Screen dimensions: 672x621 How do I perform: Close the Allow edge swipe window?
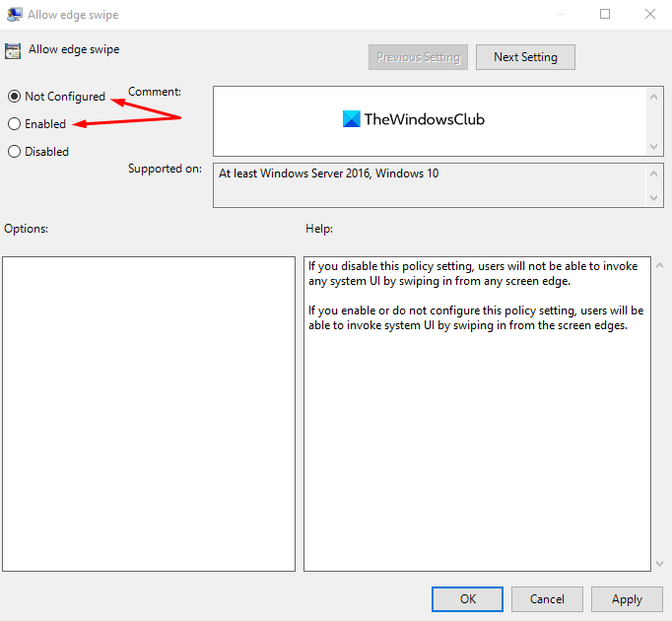pyautogui.click(x=650, y=14)
